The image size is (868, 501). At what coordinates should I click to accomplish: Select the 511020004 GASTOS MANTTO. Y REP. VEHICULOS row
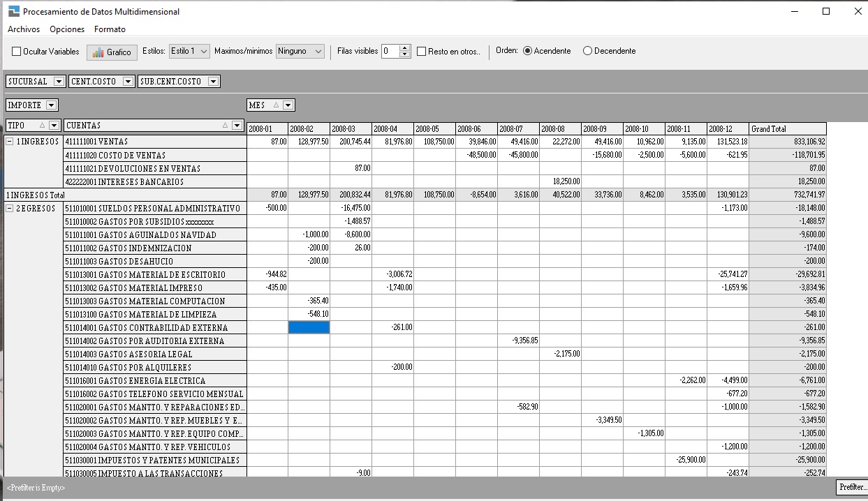coord(154,447)
